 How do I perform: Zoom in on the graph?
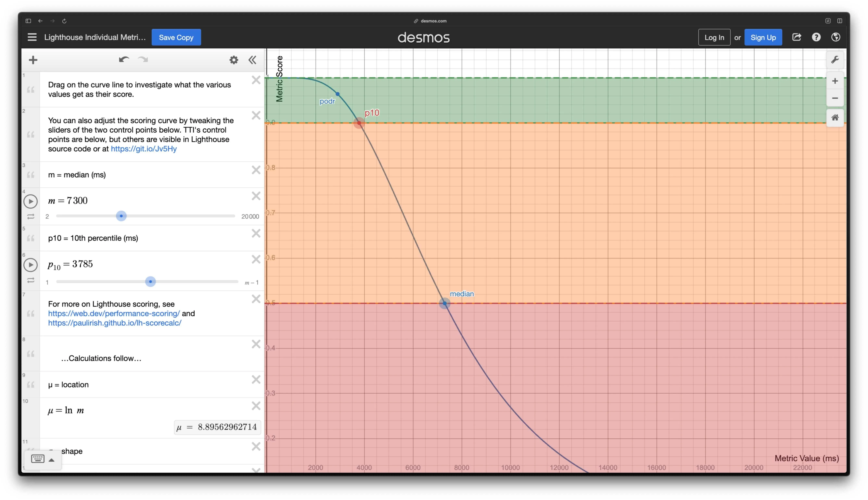(x=835, y=81)
